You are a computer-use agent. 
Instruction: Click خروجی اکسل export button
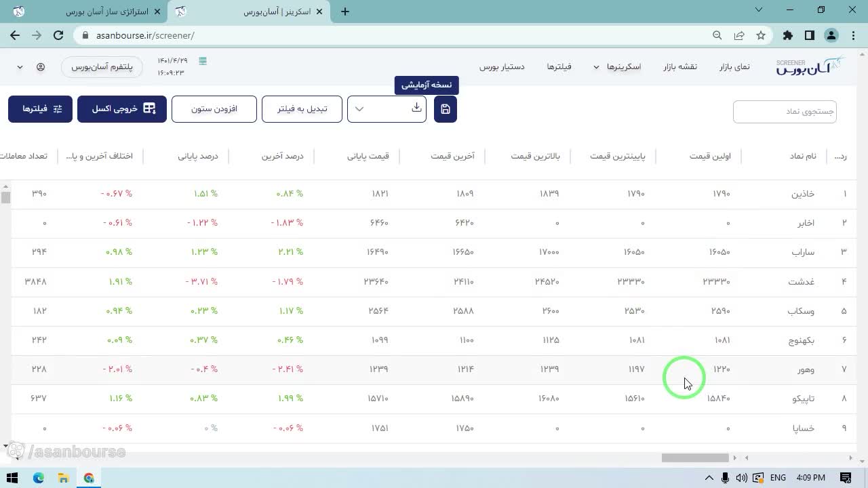point(122,109)
